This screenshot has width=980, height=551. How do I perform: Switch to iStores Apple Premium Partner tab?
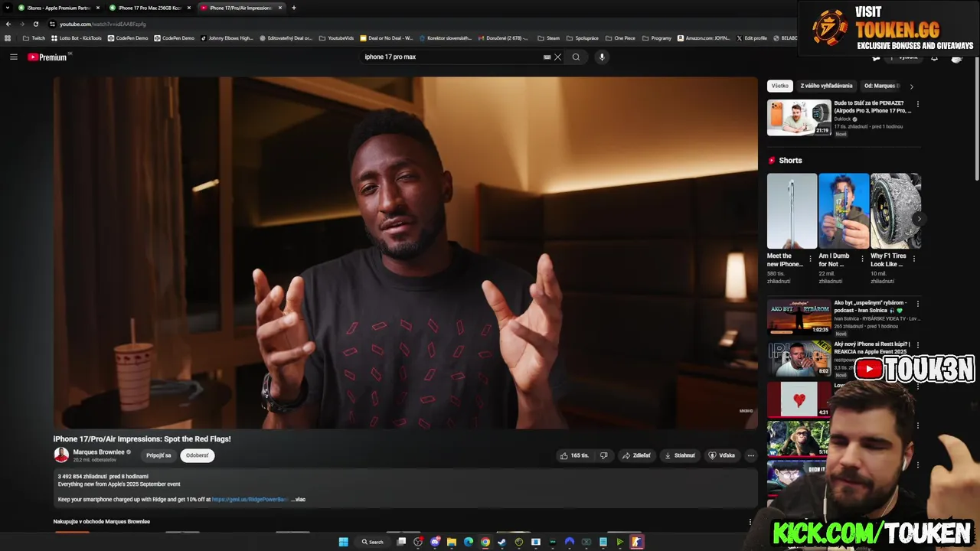pyautogui.click(x=58, y=8)
